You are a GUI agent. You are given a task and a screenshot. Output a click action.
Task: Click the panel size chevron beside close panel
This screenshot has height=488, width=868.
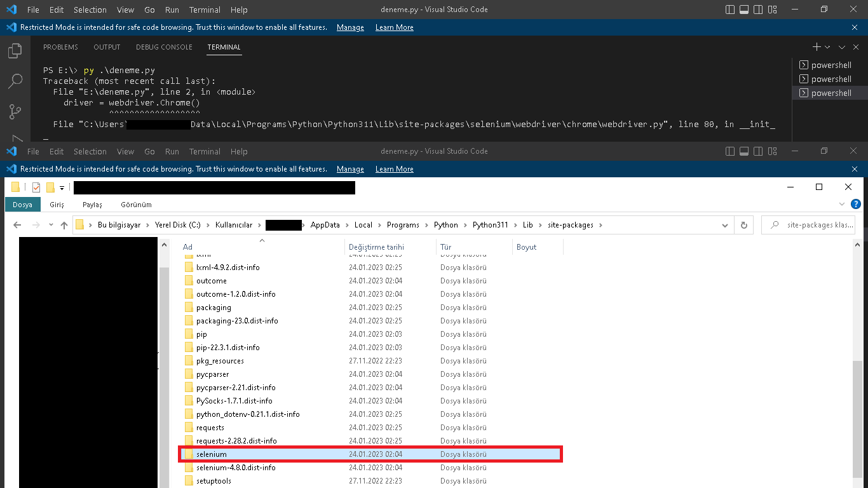point(841,47)
